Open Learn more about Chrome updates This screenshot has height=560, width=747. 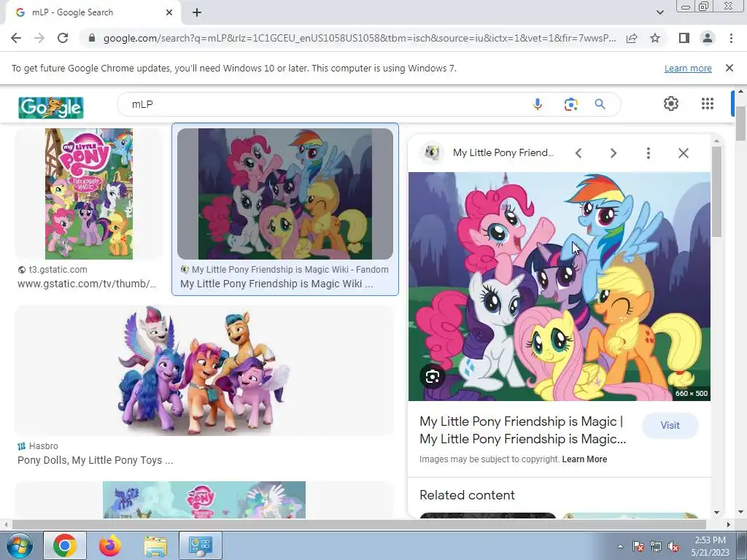tap(688, 68)
